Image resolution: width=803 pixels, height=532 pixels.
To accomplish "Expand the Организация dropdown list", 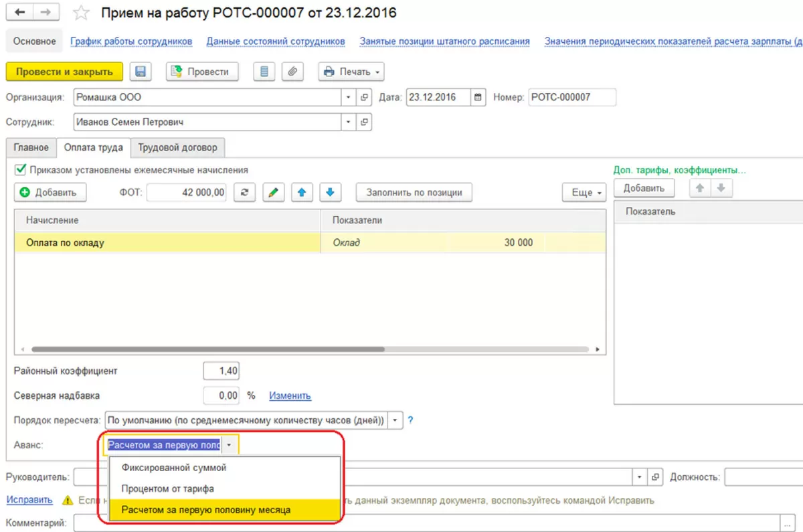I will [x=349, y=97].
